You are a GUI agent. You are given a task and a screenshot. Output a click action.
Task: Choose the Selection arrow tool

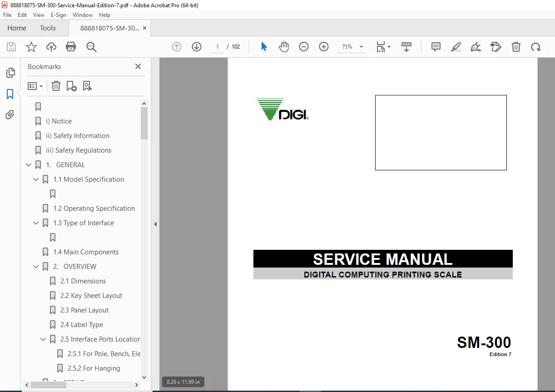pyautogui.click(x=264, y=47)
